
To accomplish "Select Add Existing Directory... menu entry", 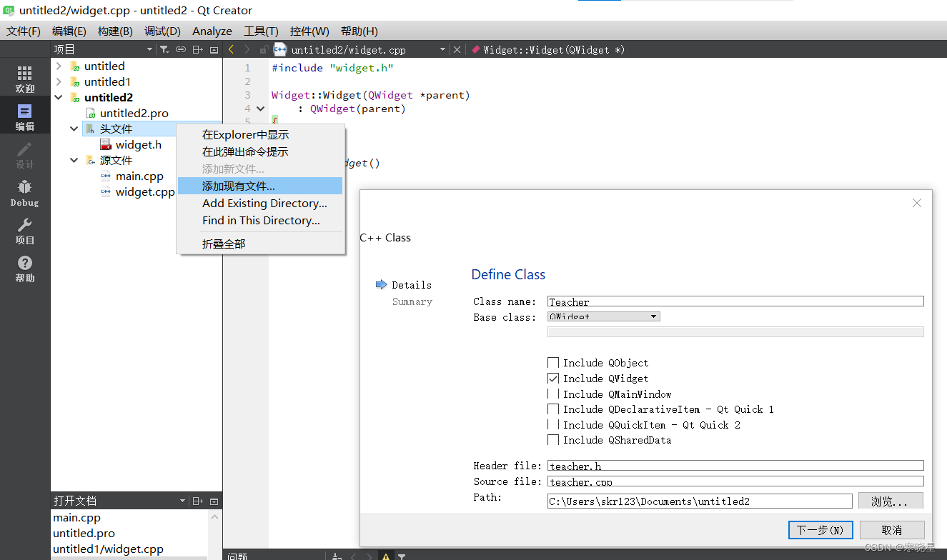I will pyautogui.click(x=260, y=203).
